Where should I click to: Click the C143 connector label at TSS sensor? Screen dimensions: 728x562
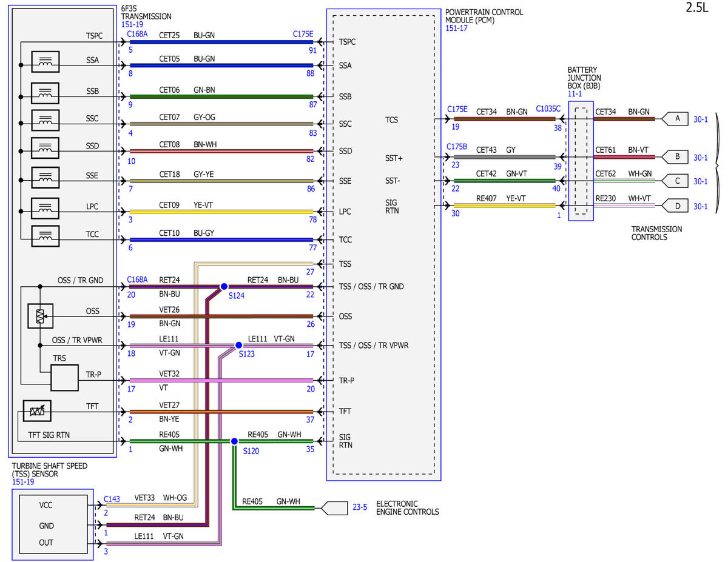coord(112,498)
